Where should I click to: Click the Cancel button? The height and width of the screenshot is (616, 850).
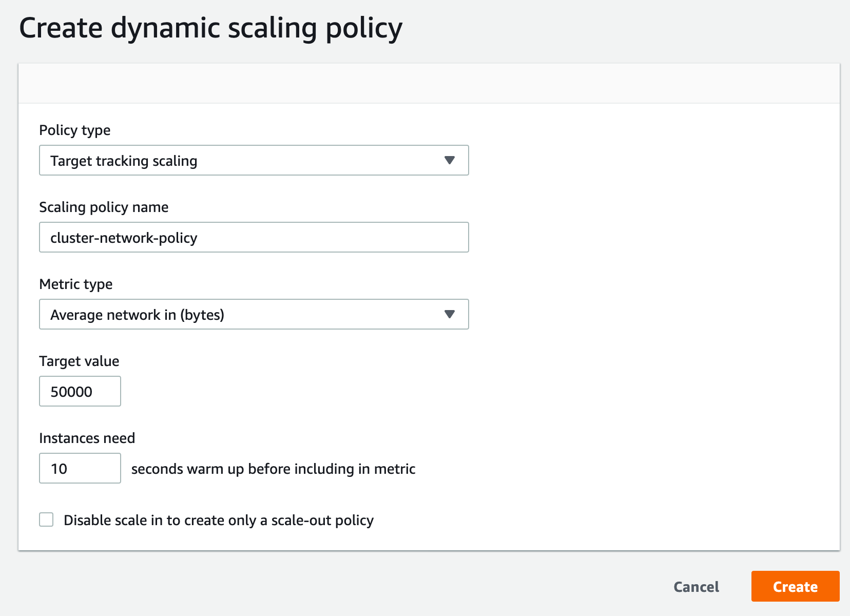click(696, 587)
